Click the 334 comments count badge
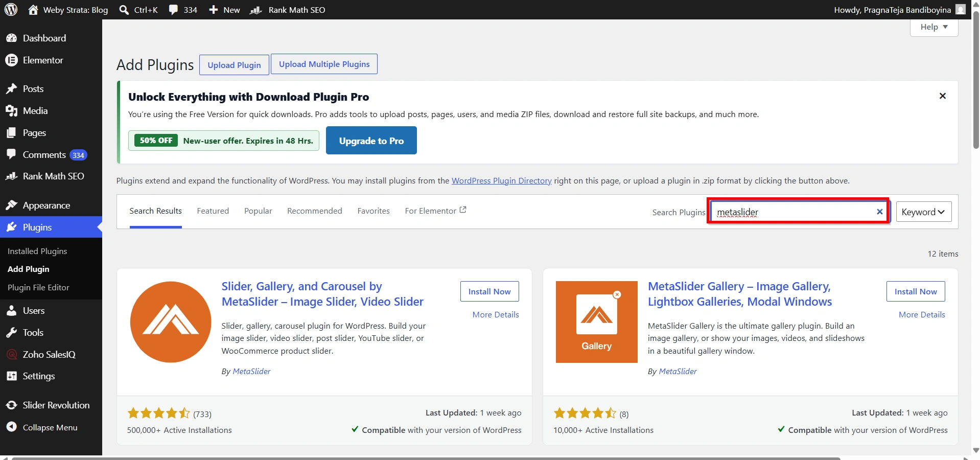 78,155
